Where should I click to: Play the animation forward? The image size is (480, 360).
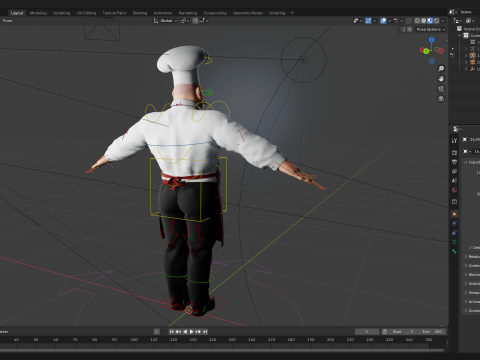192,331
